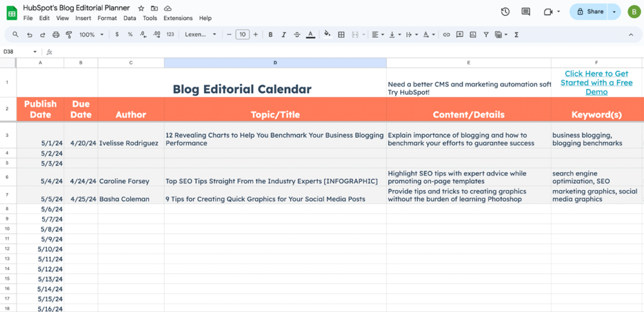
Task: Click the insert link icon
Action: pos(446,35)
